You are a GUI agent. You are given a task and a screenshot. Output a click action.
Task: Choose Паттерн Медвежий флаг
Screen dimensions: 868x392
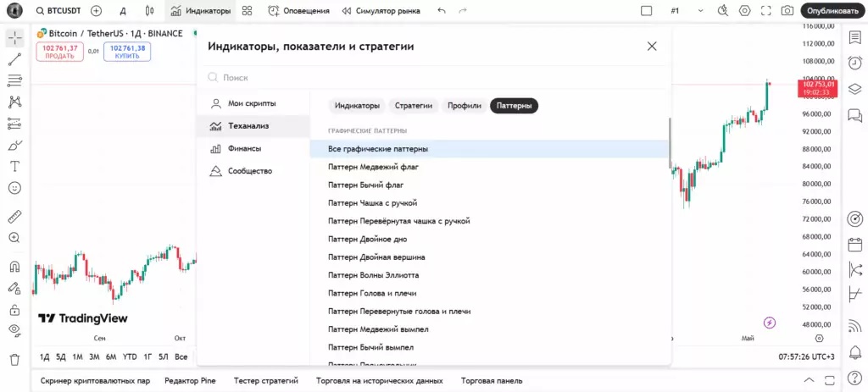pos(489,167)
